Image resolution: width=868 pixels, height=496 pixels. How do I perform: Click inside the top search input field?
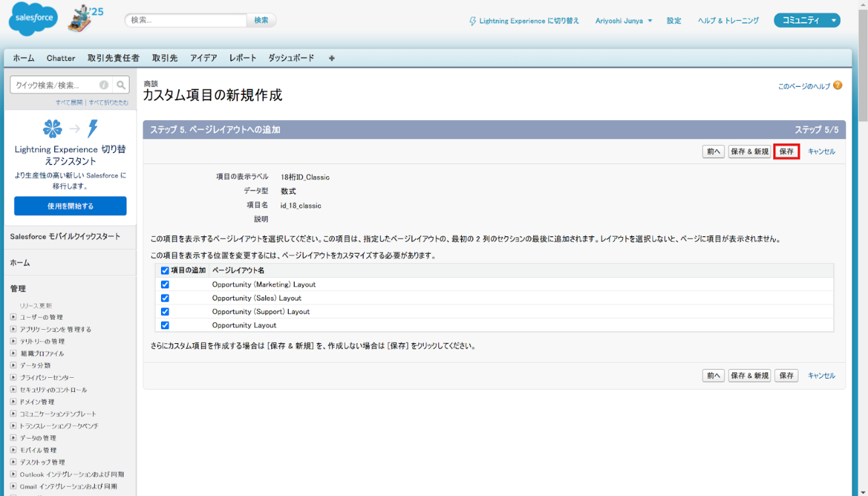click(x=187, y=20)
